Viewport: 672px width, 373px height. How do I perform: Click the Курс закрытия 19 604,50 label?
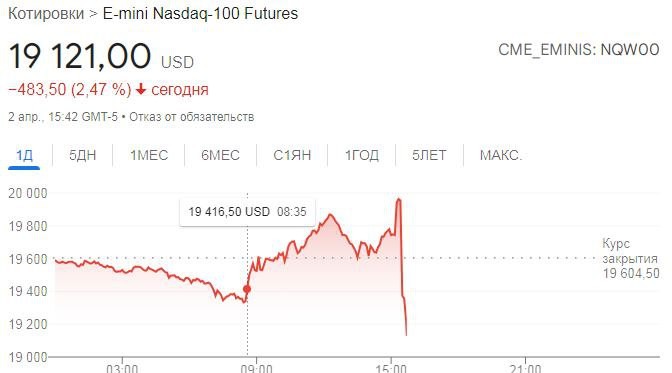coord(630,259)
